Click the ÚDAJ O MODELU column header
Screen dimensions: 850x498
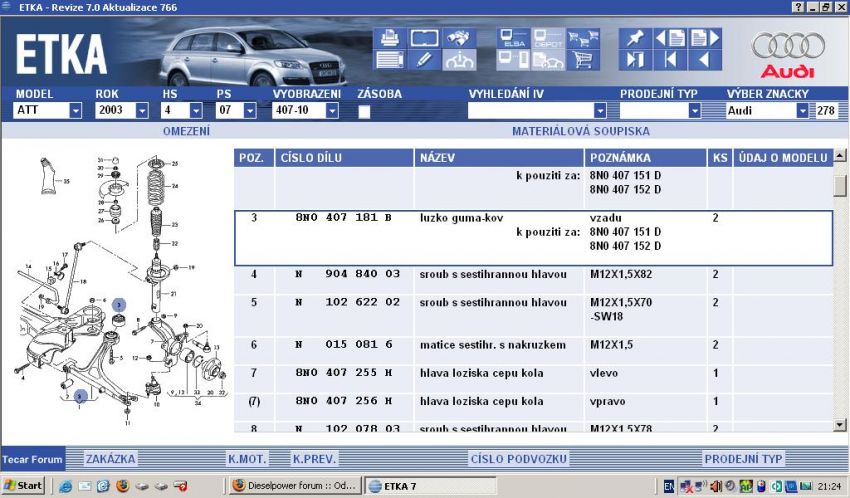[783, 158]
